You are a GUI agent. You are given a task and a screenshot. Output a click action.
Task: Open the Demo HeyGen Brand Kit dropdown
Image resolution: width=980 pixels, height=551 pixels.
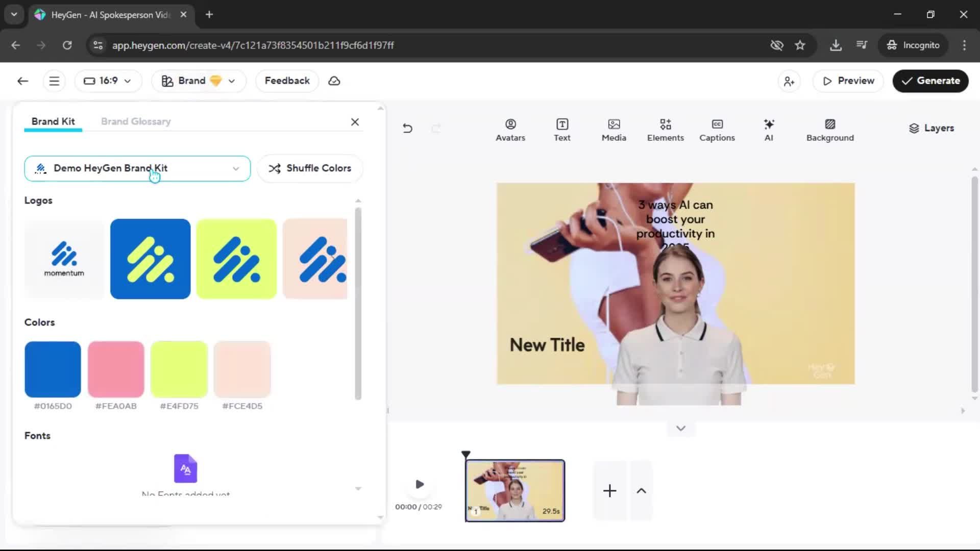[x=137, y=168]
